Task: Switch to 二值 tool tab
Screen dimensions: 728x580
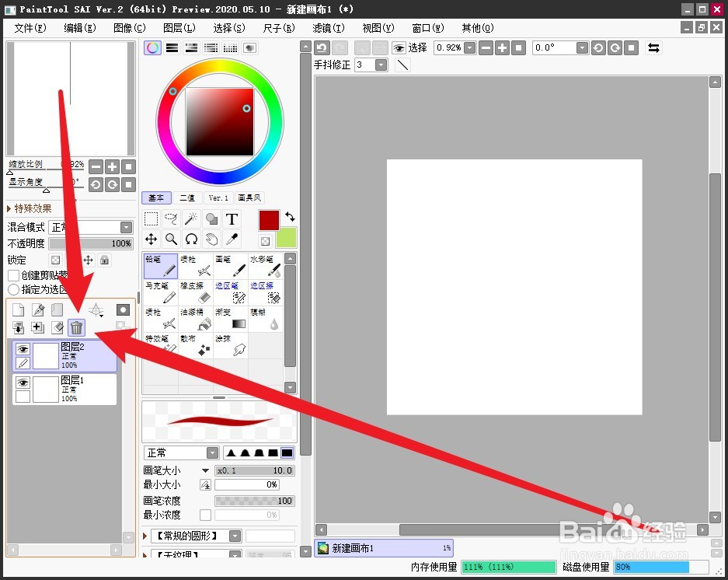Action: [187, 198]
